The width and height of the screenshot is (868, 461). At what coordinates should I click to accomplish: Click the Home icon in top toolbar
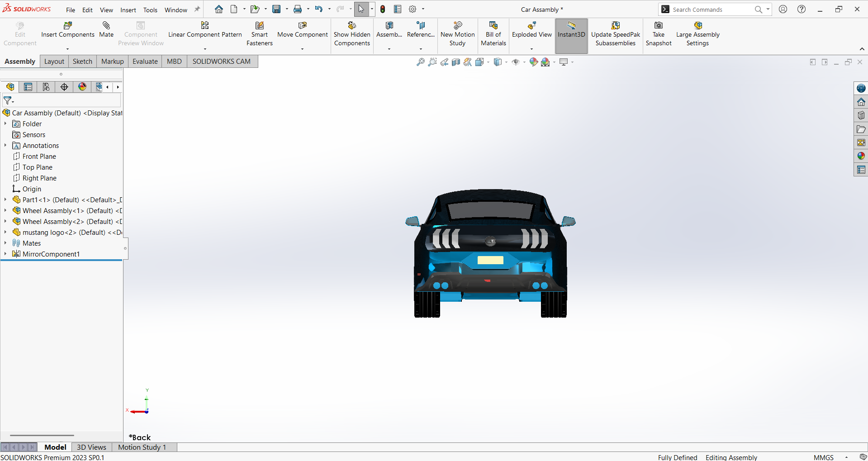pos(219,9)
